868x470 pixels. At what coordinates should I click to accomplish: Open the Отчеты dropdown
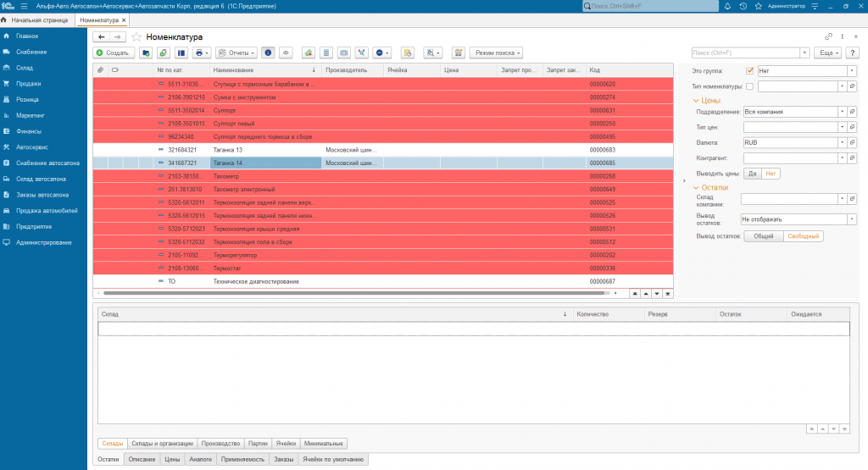(x=236, y=53)
